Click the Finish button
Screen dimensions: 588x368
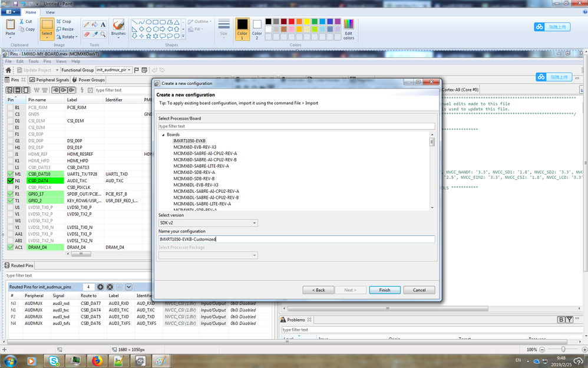point(385,290)
